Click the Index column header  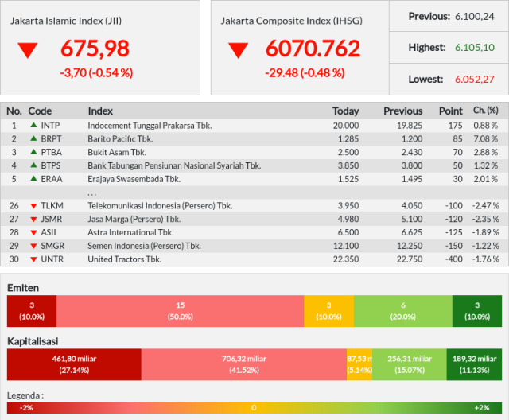click(x=100, y=111)
